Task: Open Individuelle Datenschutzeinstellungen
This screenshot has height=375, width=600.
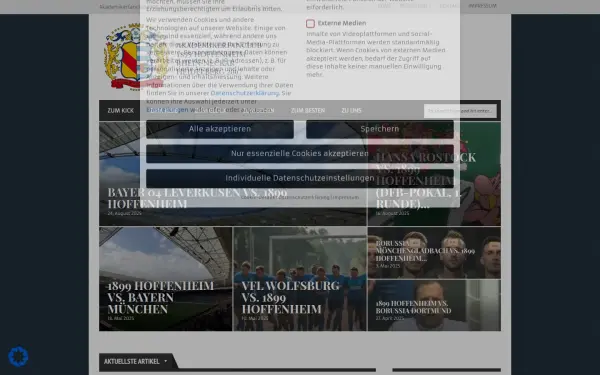Action: tap(300, 178)
